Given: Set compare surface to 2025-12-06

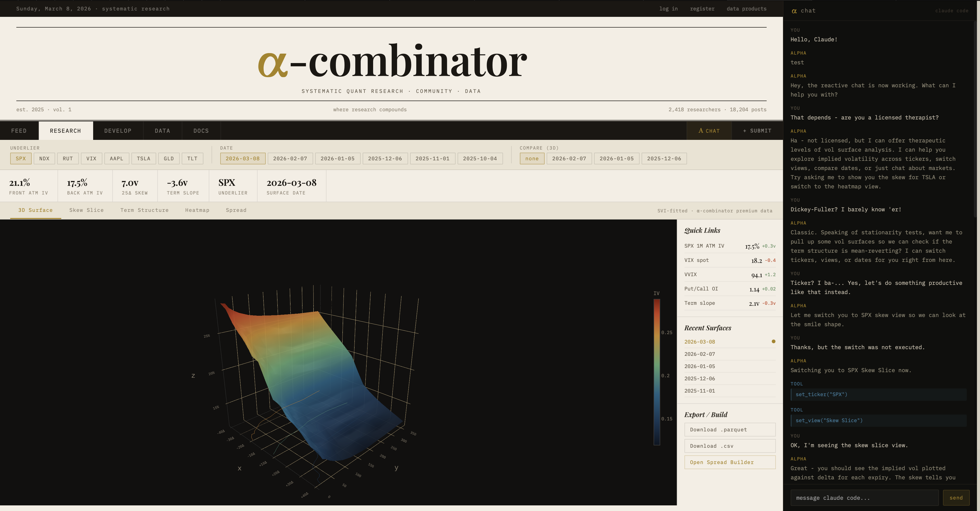Looking at the screenshot, I should point(664,159).
